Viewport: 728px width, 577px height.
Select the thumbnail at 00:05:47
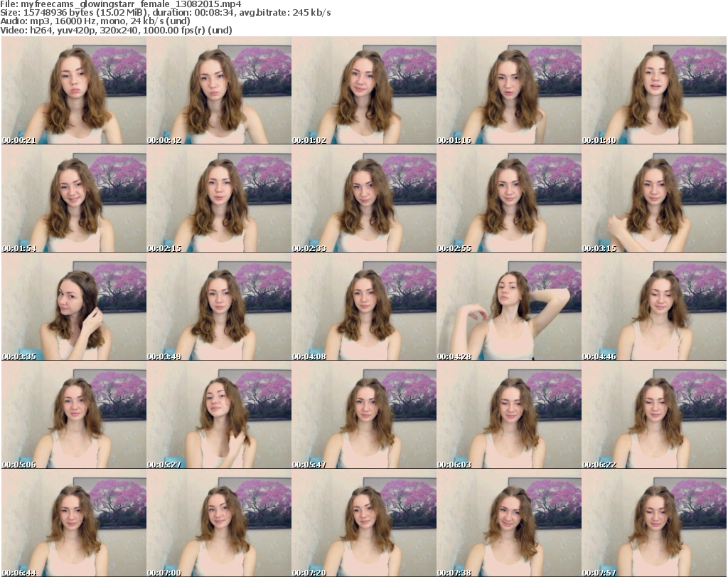click(x=364, y=415)
